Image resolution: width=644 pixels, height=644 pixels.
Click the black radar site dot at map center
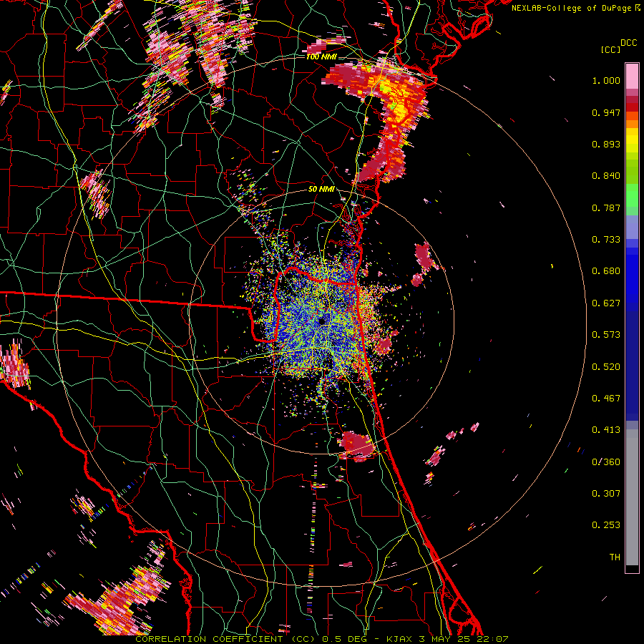point(322,321)
